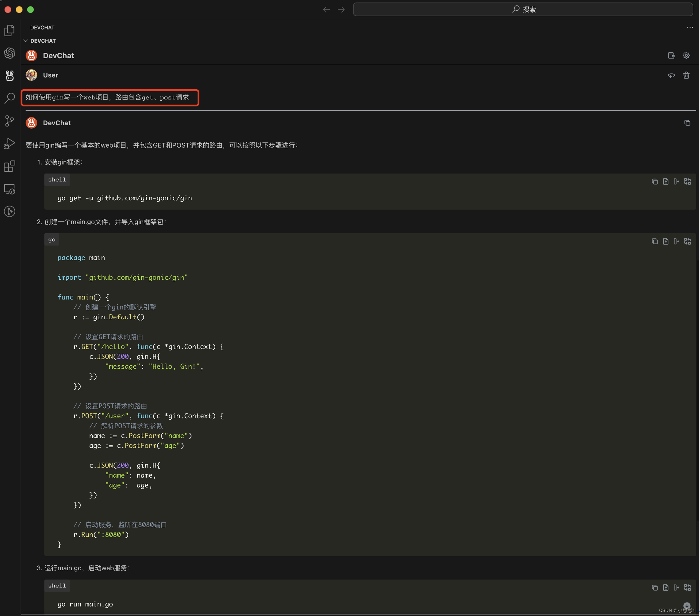This screenshot has width=700, height=616.
Task: Copy the DevChat response message
Action: [x=687, y=123]
